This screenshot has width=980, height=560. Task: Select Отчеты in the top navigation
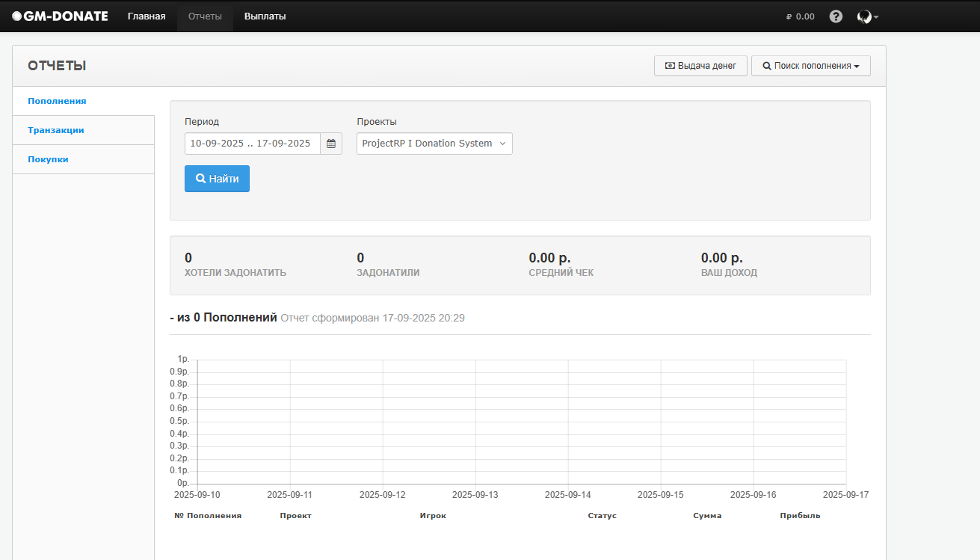205,16
